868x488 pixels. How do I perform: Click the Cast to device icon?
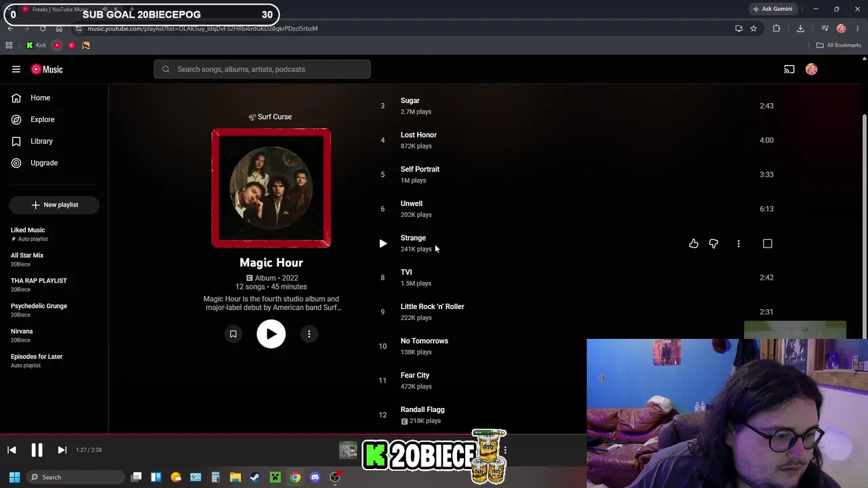[789, 69]
